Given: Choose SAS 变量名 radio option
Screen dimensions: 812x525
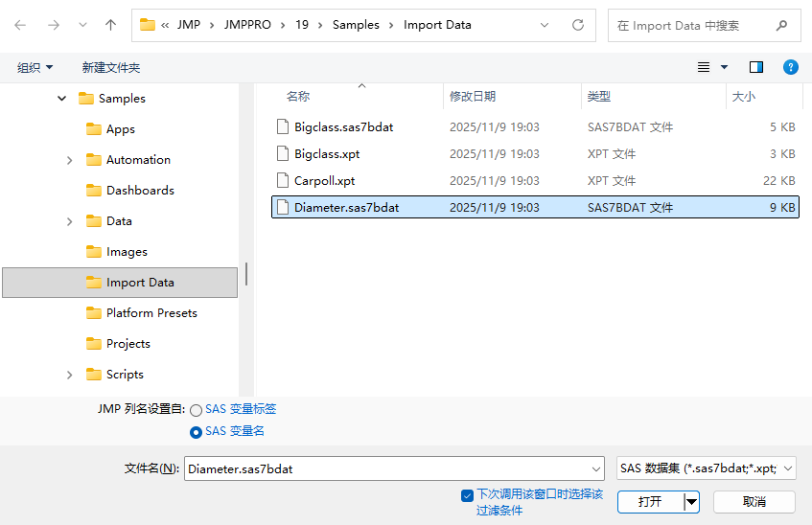Looking at the screenshot, I should click(196, 432).
